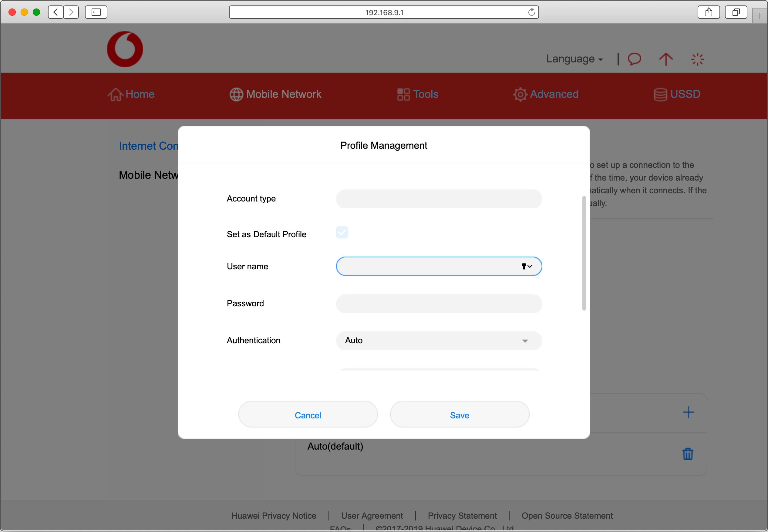The width and height of the screenshot is (768, 532).
Task: Go to the Advanced tab
Action: click(545, 94)
